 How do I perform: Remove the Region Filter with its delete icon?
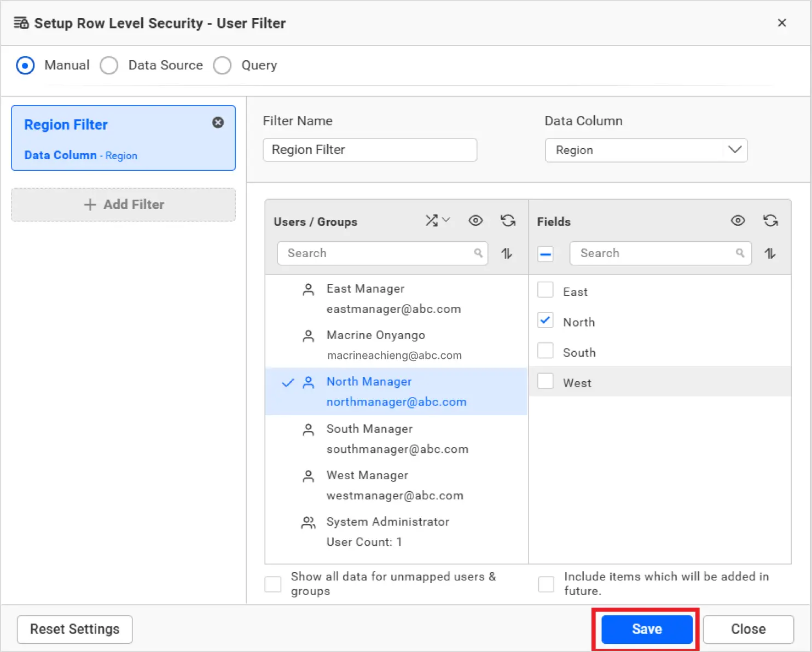click(218, 123)
